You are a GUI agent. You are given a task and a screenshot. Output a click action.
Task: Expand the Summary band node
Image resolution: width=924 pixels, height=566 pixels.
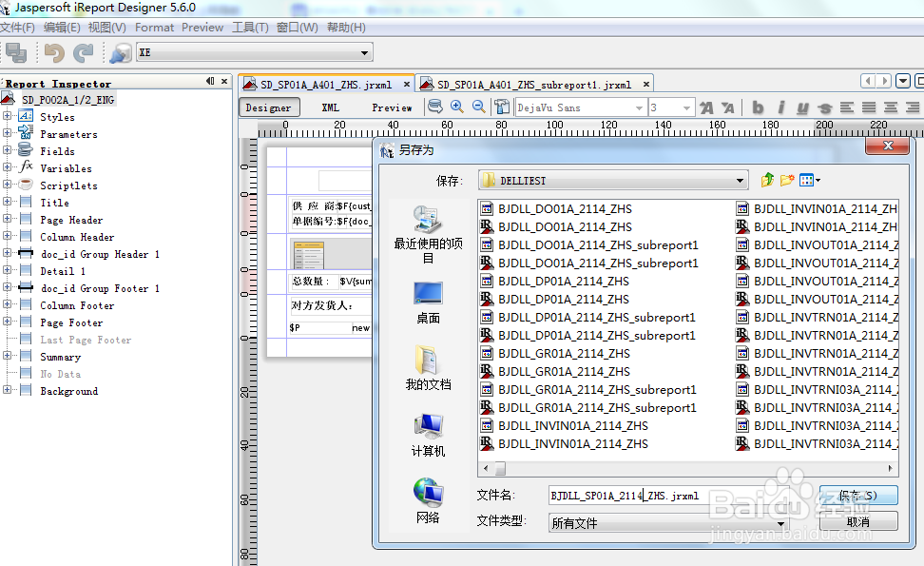tap(7, 355)
